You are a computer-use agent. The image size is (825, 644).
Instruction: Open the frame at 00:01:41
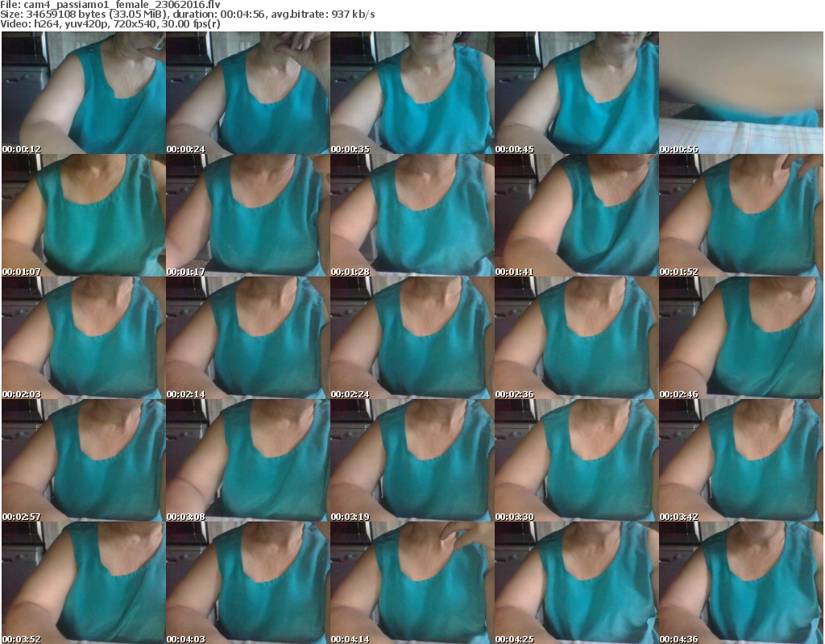[577, 215]
